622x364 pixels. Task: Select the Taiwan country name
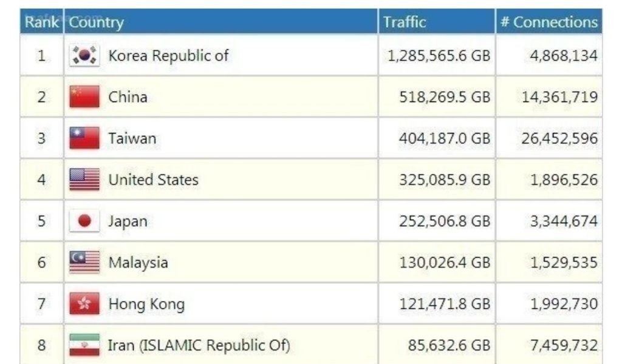pyautogui.click(x=132, y=138)
